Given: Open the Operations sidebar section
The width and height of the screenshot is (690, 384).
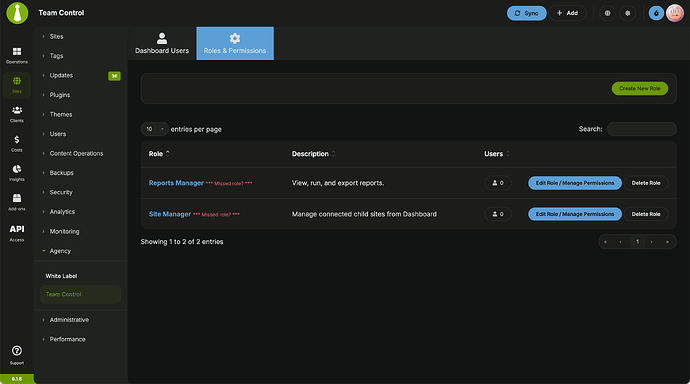Looking at the screenshot, I should coord(17,55).
